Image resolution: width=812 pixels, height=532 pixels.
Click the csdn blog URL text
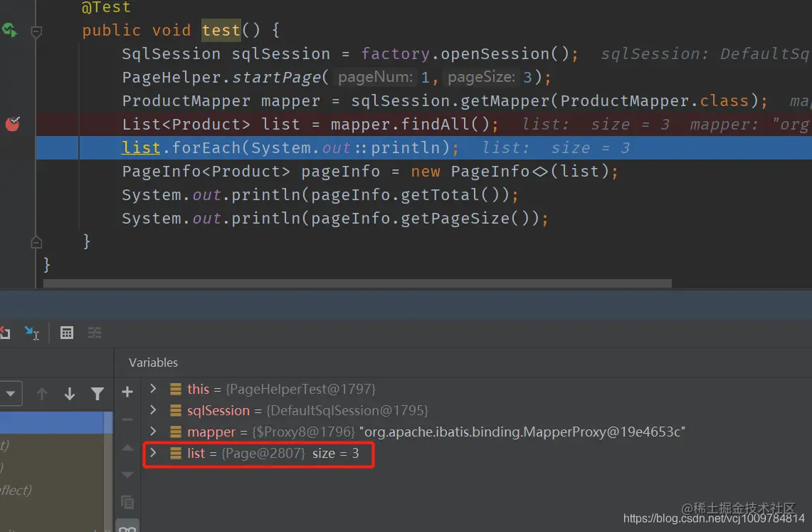pyautogui.click(x=714, y=518)
